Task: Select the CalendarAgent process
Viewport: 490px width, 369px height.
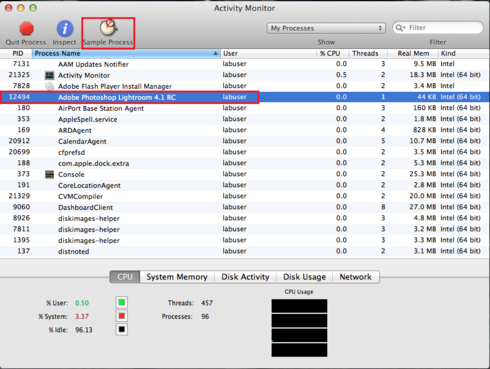Action: pos(245,141)
